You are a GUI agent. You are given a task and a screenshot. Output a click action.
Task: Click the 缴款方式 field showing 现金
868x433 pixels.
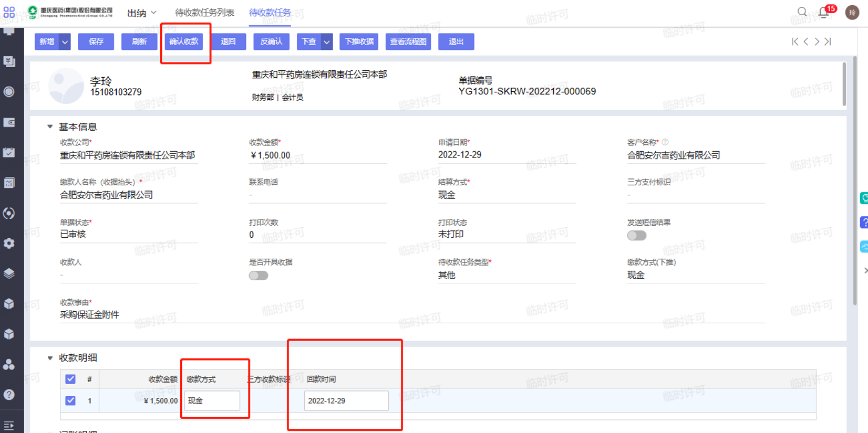pos(212,400)
